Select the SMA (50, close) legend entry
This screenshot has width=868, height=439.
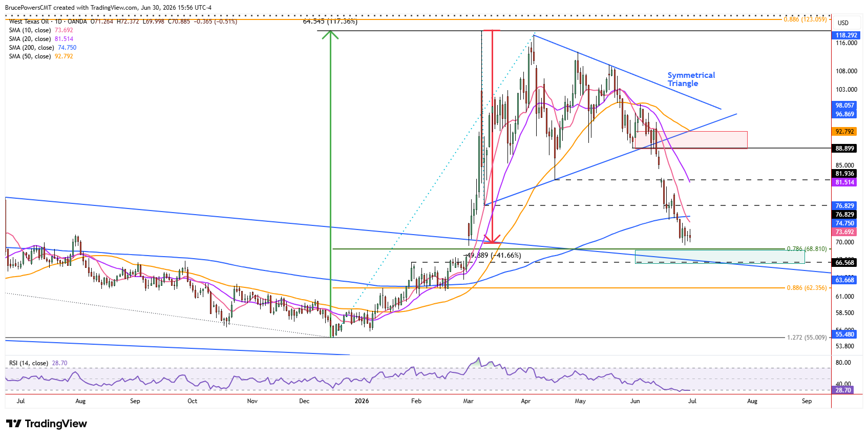[x=41, y=56]
